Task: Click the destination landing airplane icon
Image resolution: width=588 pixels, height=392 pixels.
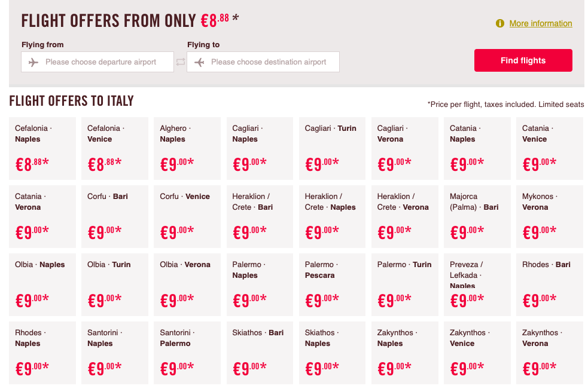Action: coord(199,62)
